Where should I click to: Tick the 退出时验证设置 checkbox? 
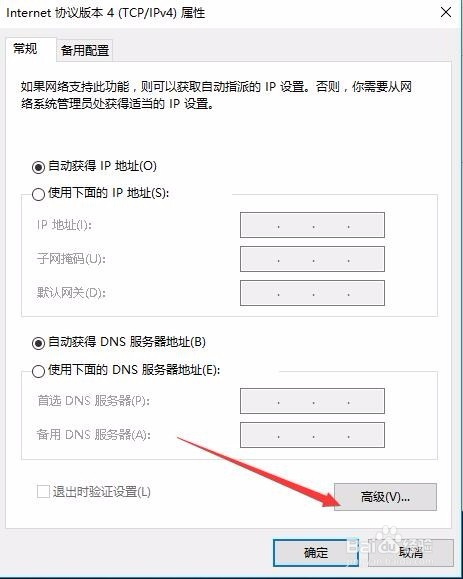43,492
